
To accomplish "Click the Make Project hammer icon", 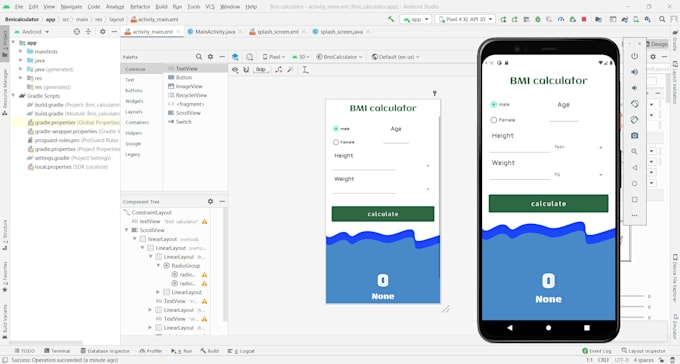I will coord(391,20).
